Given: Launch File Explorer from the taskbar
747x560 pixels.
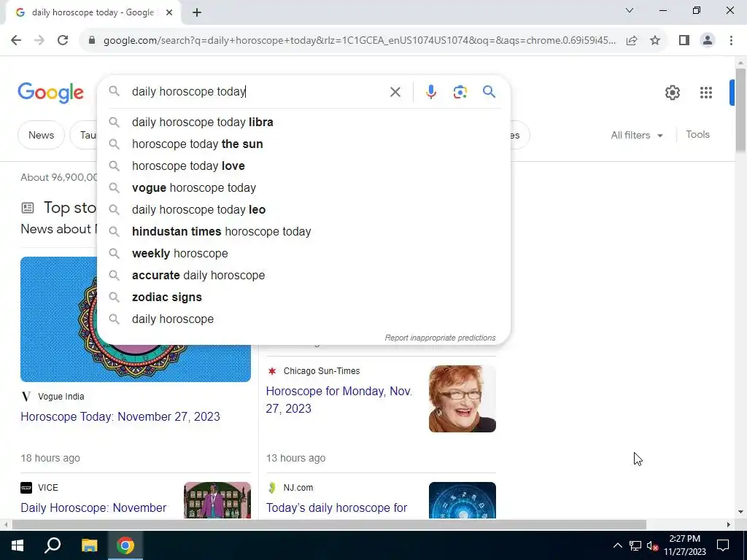Looking at the screenshot, I should [89, 545].
